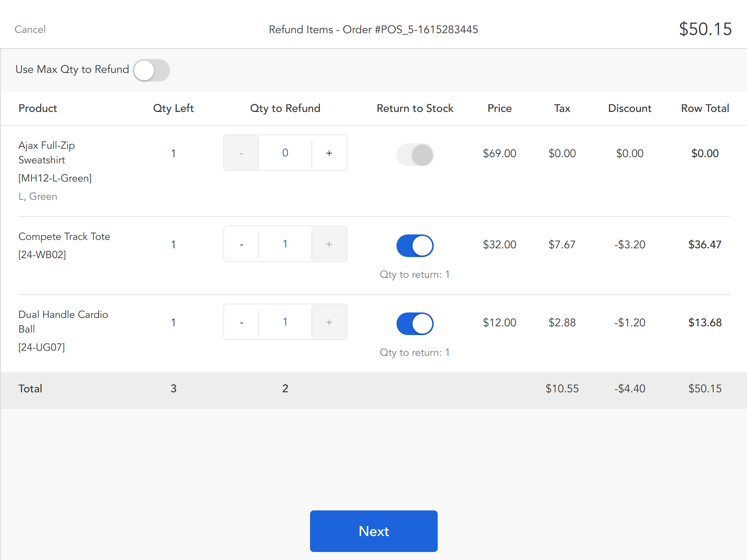The width and height of the screenshot is (747, 560).
Task: Turn off Return to Stock for Cardio Ball
Action: pos(415,324)
